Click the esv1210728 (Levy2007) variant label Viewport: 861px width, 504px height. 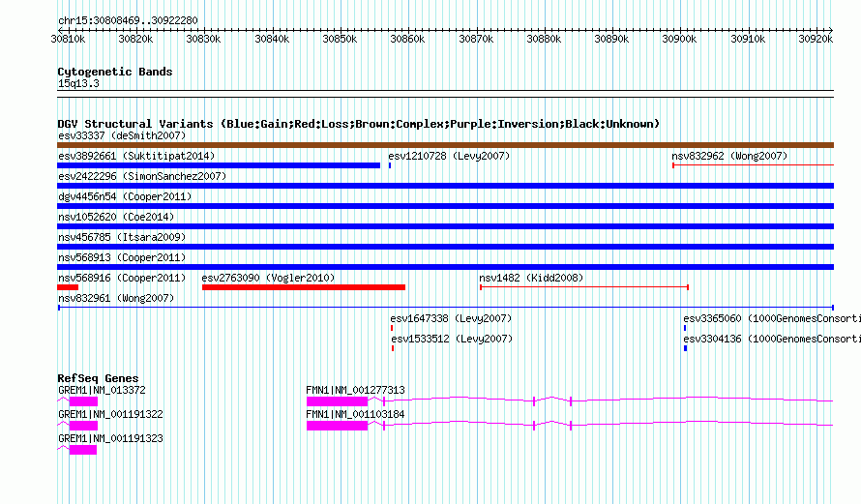click(449, 156)
